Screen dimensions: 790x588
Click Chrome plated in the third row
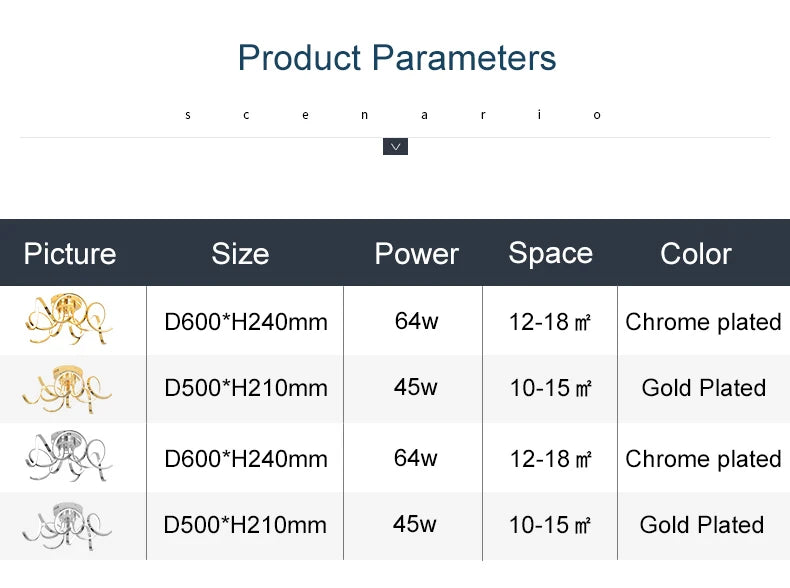pyautogui.click(x=703, y=459)
